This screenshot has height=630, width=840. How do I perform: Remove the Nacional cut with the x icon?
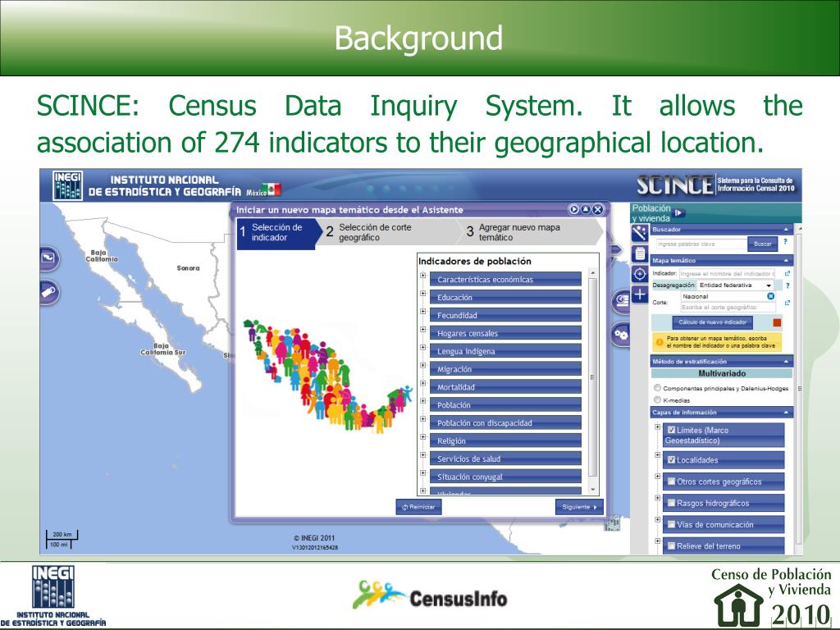pos(770,296)
